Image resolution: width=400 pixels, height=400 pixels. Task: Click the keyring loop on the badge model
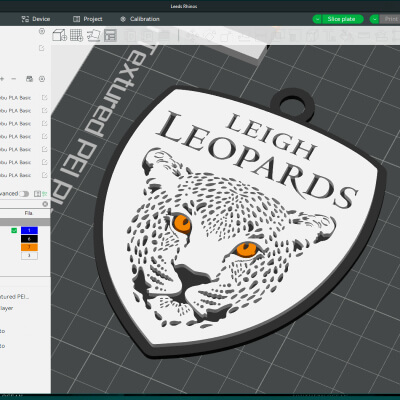(x=292, y=106)
